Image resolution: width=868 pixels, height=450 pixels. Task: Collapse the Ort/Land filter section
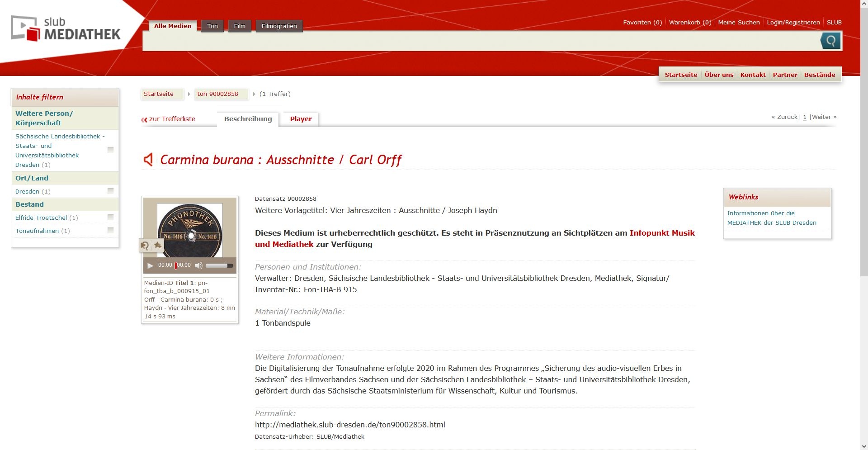[65, 178]
